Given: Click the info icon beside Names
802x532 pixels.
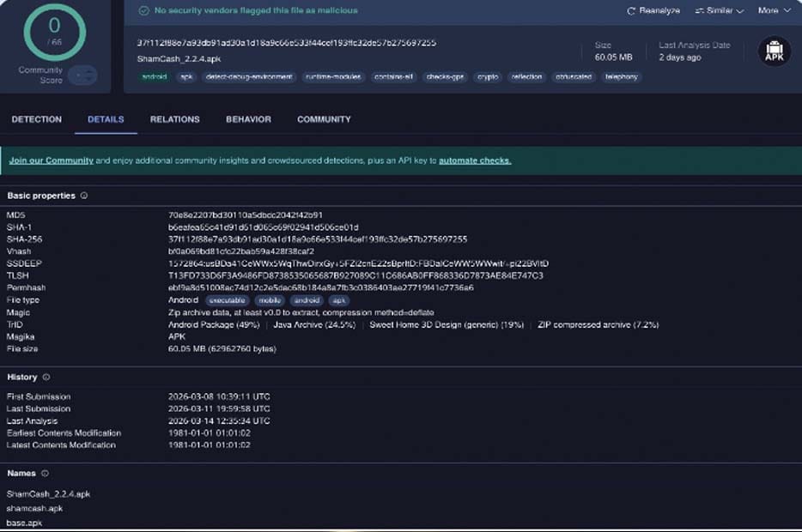Looking at the screenshot, I should pos(45,473).
